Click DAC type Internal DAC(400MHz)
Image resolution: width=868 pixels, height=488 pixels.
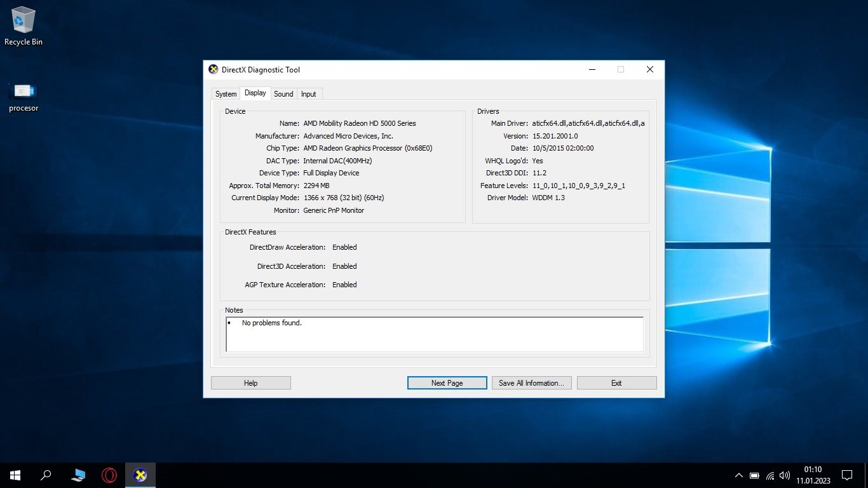click(337, 161)
